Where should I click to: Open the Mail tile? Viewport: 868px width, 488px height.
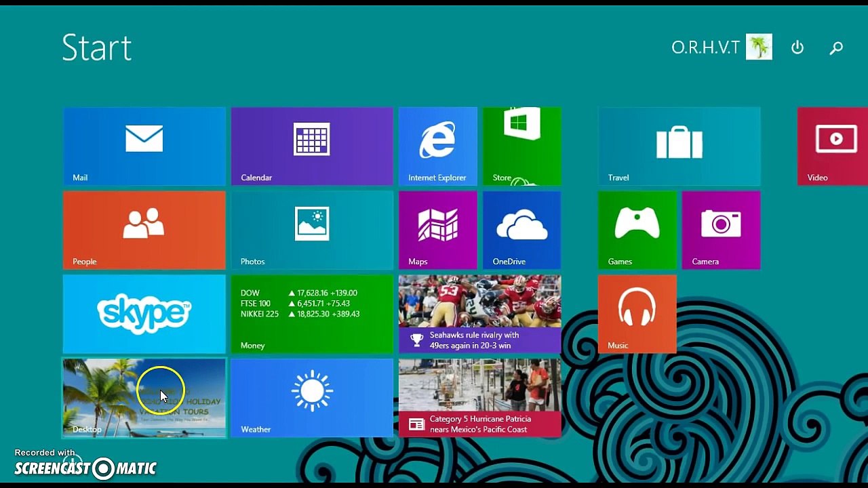144,146
